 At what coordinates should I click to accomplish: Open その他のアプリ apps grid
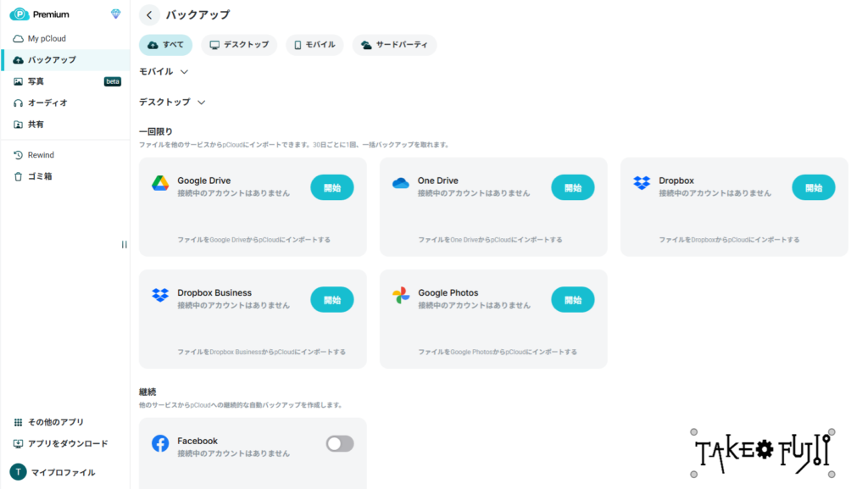point(54,421)
